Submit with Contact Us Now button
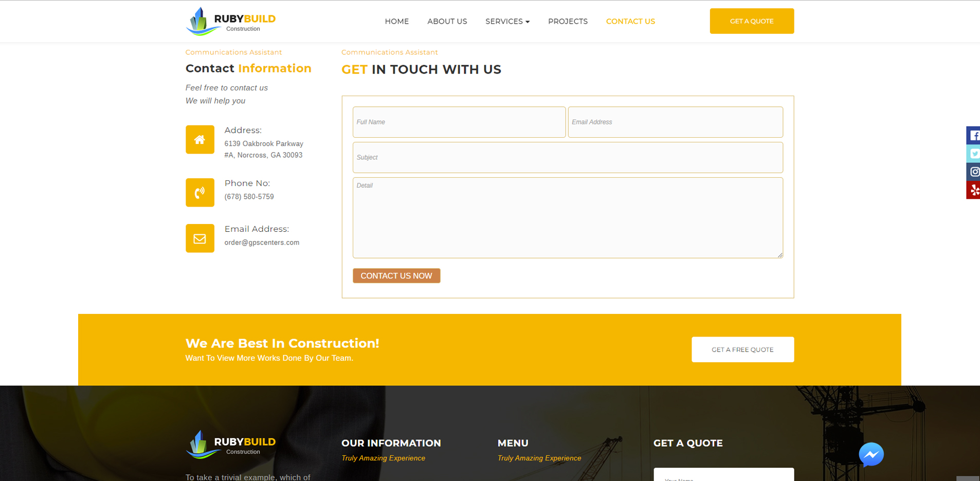 click(x=396, y=276)
